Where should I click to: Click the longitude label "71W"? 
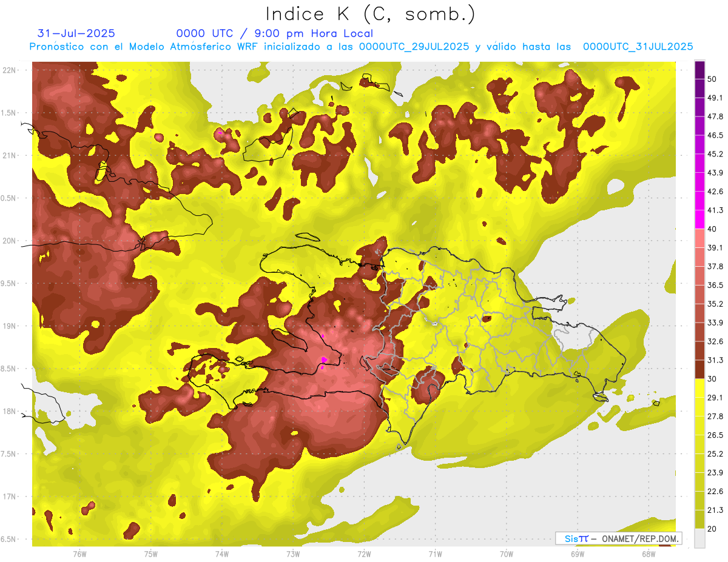pyautogui.click(x=435, y=554)
